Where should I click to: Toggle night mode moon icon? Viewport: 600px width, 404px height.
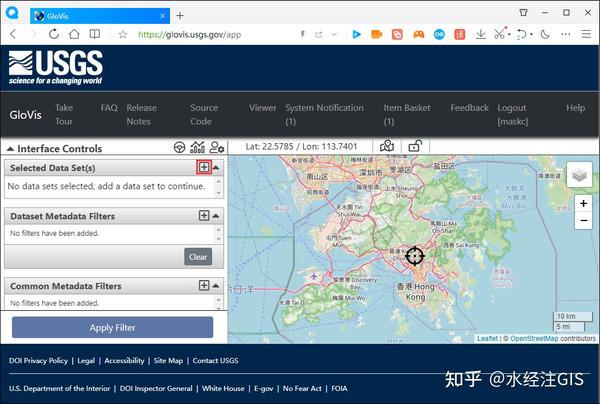pyautogui.click(x=545, y=34)
